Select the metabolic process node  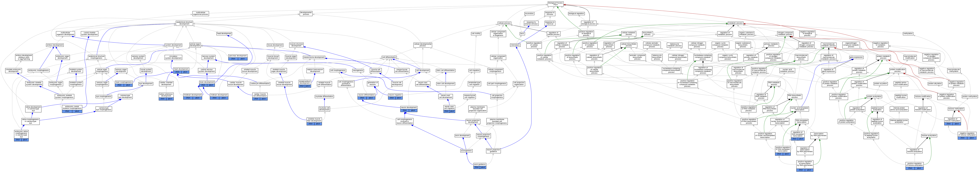tap(735, 23)
